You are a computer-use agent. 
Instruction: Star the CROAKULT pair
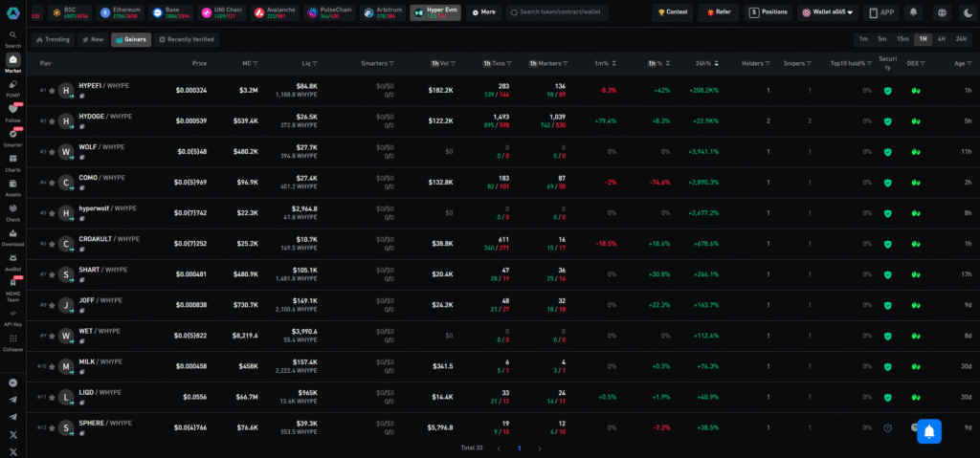coord(52,244)
